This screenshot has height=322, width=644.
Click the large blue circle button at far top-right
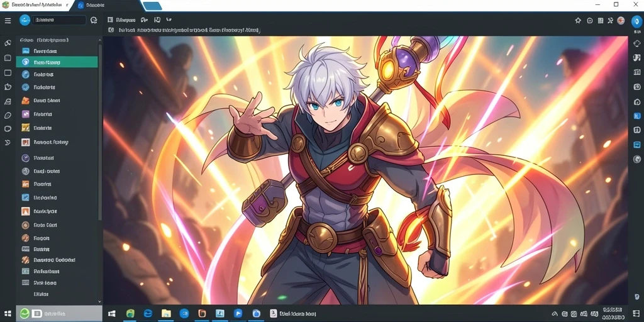coord(636,21)
